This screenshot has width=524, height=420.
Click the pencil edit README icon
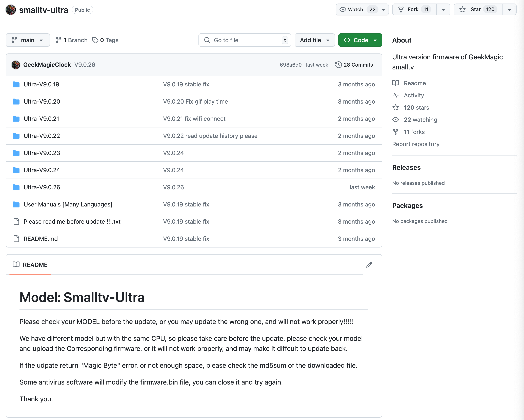click(369, 265)
